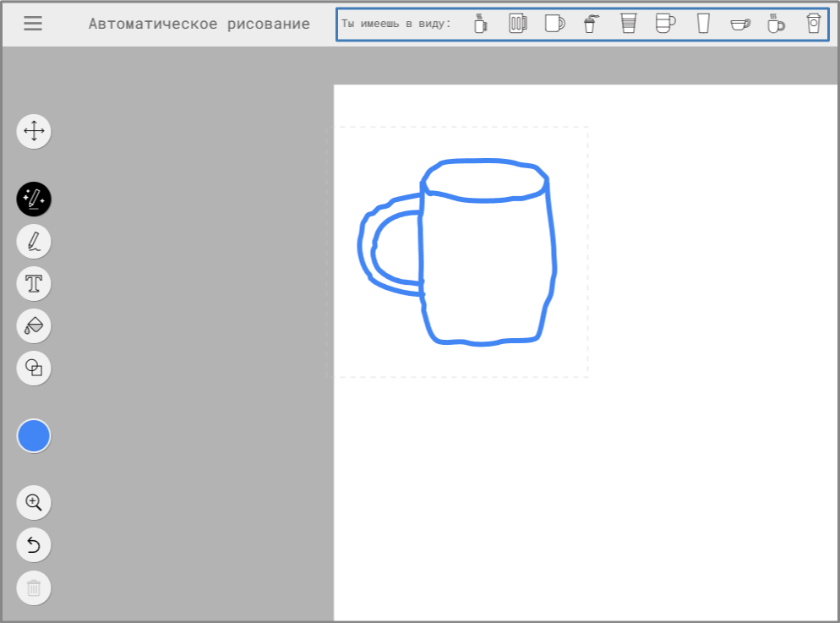Undo the last stroke
The width and height of the screenshot is (840, 623).
(34, 544)
